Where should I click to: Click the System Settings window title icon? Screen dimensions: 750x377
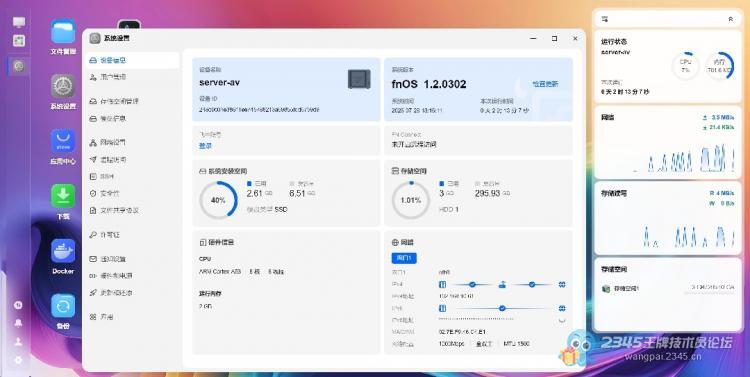(95, 38)
